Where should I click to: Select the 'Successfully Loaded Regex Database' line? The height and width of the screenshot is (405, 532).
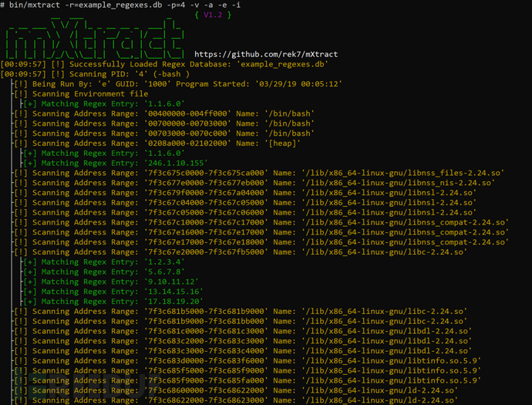click(164, 64)
